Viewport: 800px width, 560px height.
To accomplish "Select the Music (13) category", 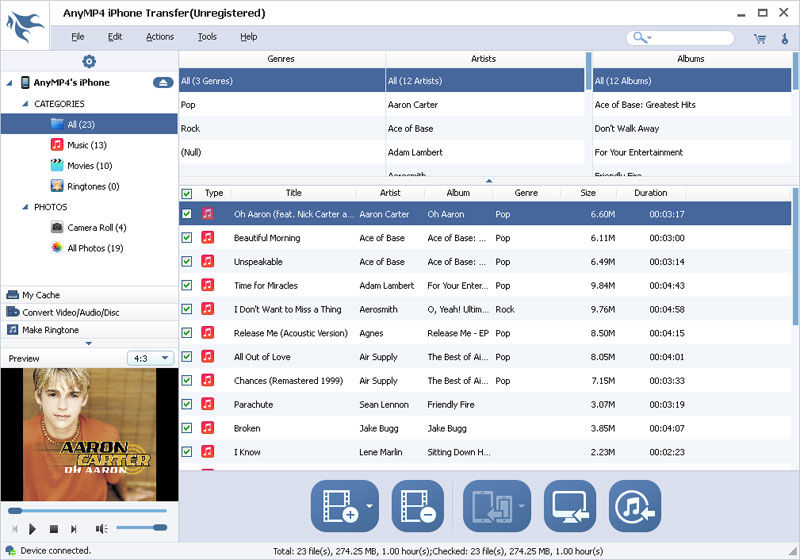I will tap(87, 145).
